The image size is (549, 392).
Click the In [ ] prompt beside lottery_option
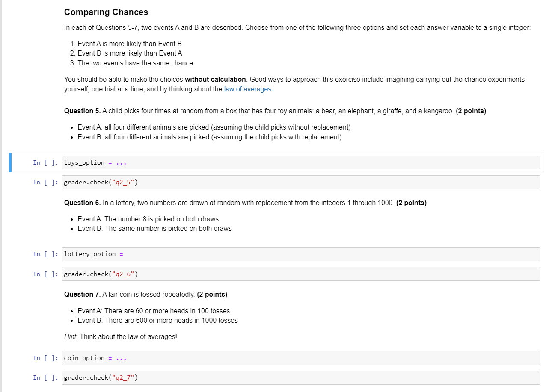tap(45, 254)
